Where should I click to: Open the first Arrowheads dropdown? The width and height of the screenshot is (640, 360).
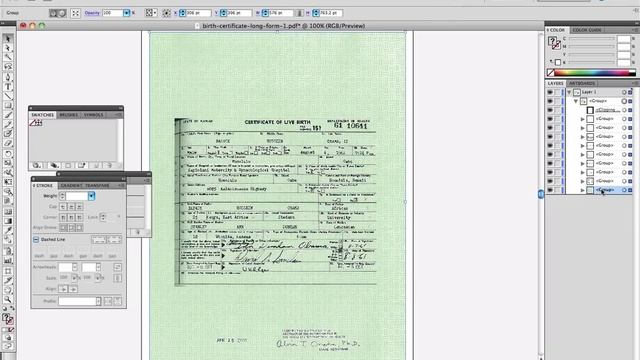(75, 267)
